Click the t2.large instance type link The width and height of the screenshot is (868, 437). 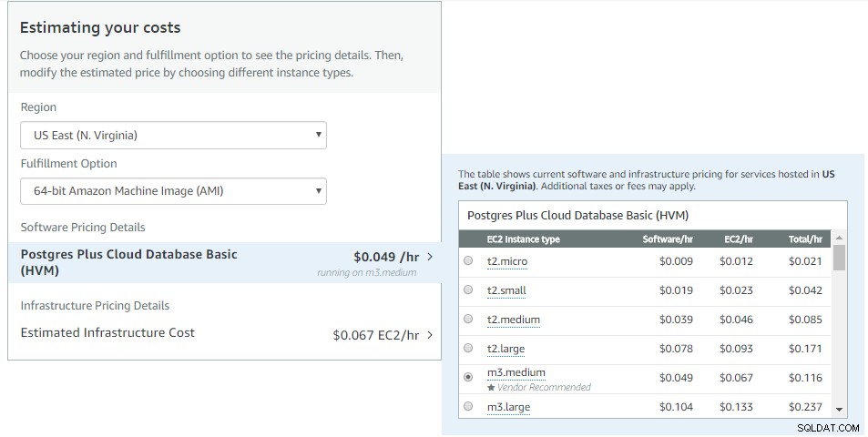pyautogui.click(x=506, y=349)
